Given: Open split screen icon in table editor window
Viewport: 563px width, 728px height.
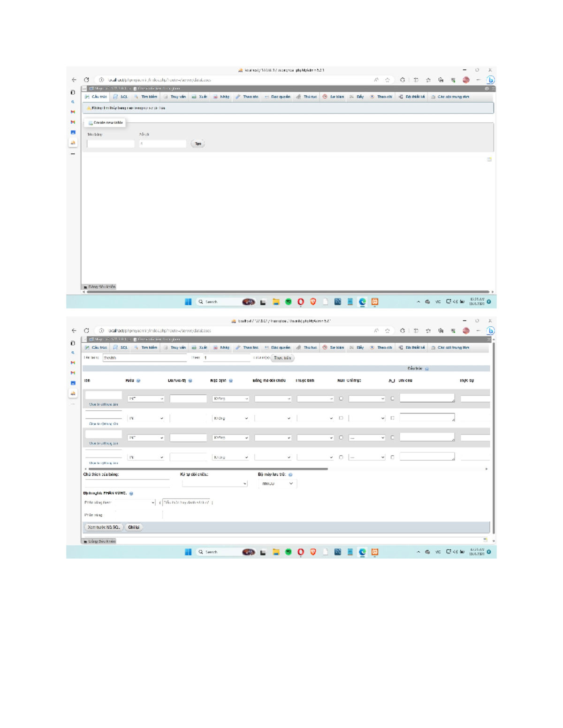Looking at the screenshot, I should click(x=416, y=331).
